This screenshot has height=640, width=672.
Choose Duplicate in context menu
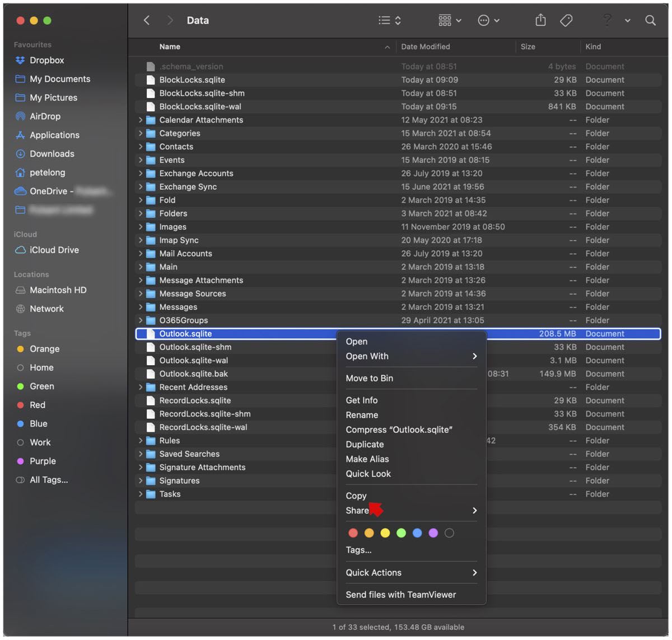(x=412, y=444)
